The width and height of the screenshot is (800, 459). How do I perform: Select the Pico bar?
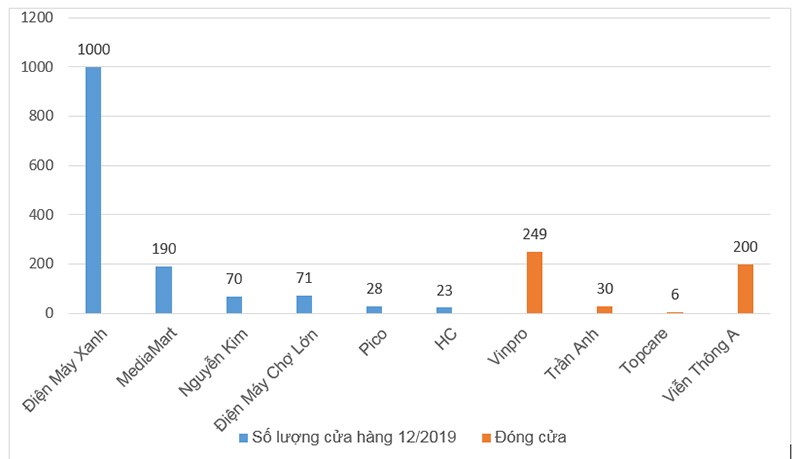click(374, 310)
